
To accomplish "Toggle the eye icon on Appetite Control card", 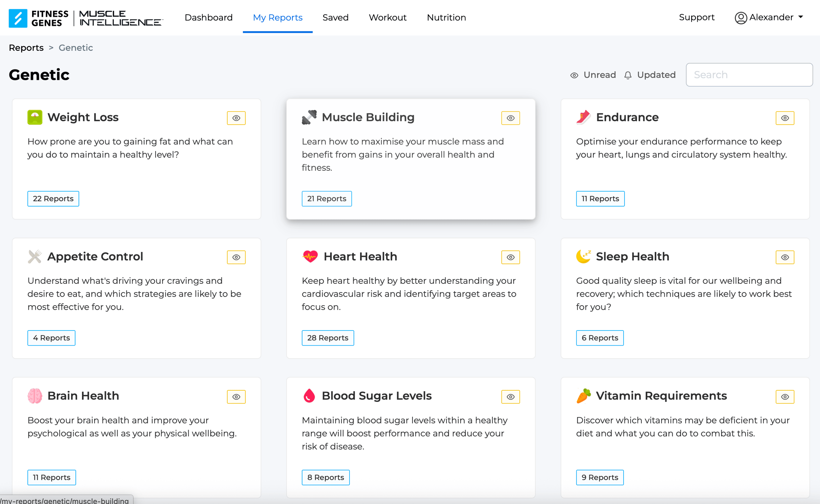I will click(236, 257).
